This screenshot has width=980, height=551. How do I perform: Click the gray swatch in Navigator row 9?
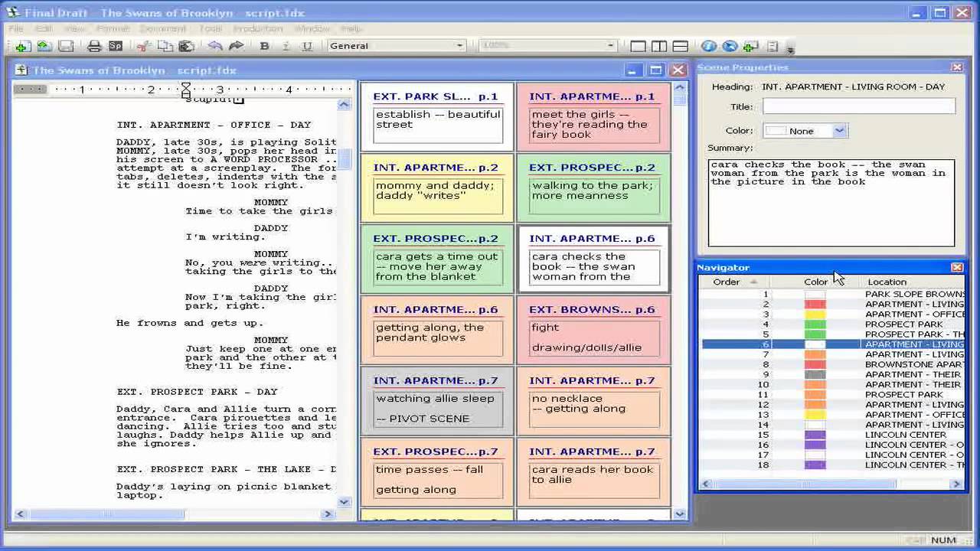point(815,375)
